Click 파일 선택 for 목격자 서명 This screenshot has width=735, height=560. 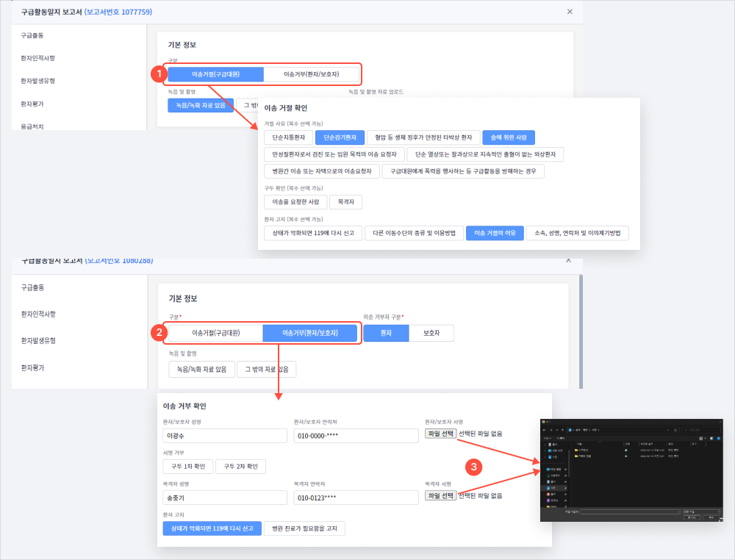[440, 495]
